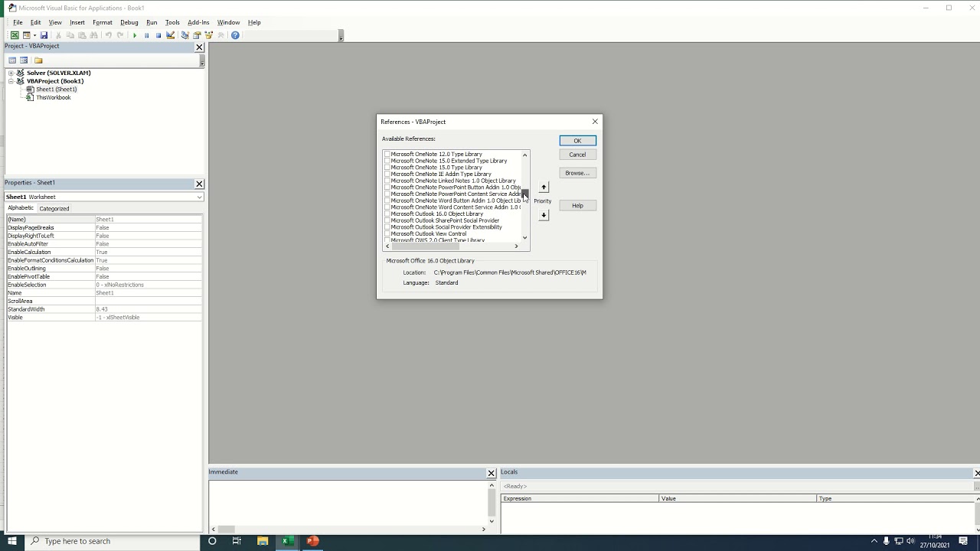Open the File menu

click(18, 22)
